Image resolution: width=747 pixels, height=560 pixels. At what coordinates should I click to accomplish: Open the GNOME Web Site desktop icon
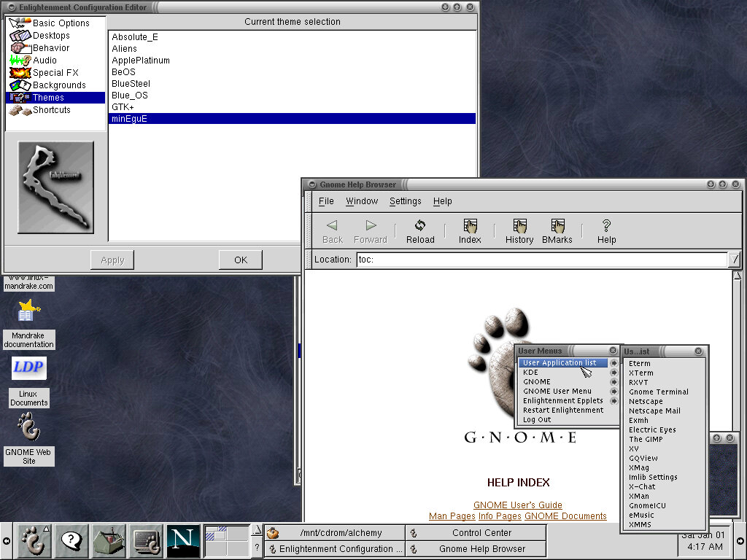(28, 427)
